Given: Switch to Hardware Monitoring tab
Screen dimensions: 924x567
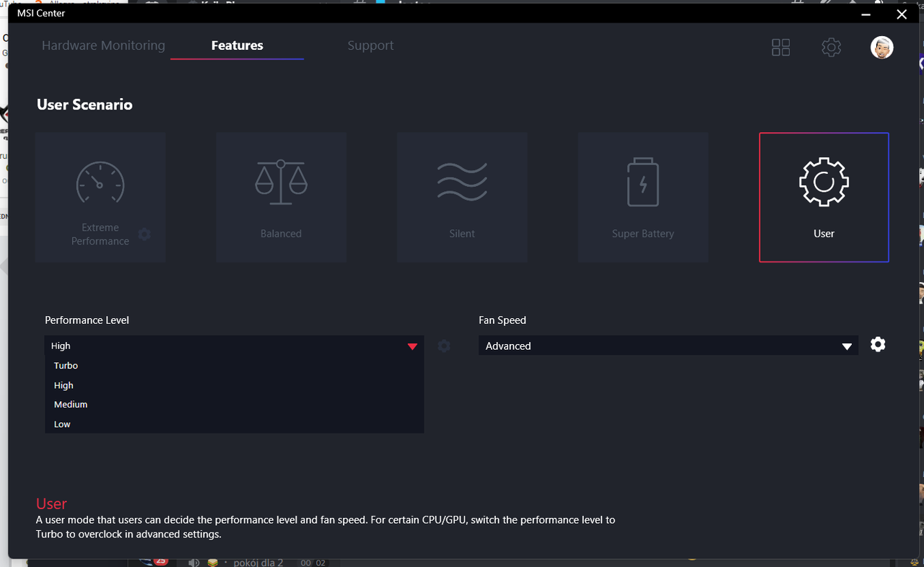Looking at the screenshot, I should 103,45.
